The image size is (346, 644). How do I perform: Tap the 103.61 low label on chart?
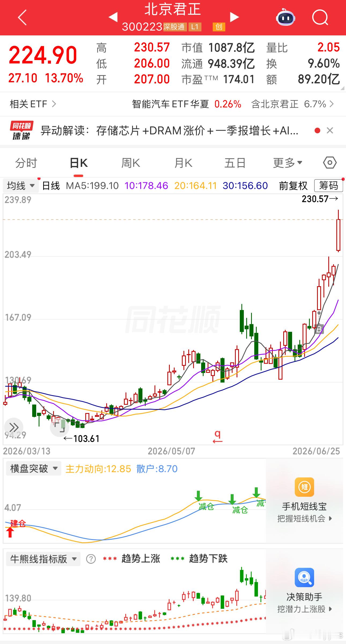coord(82,439)
